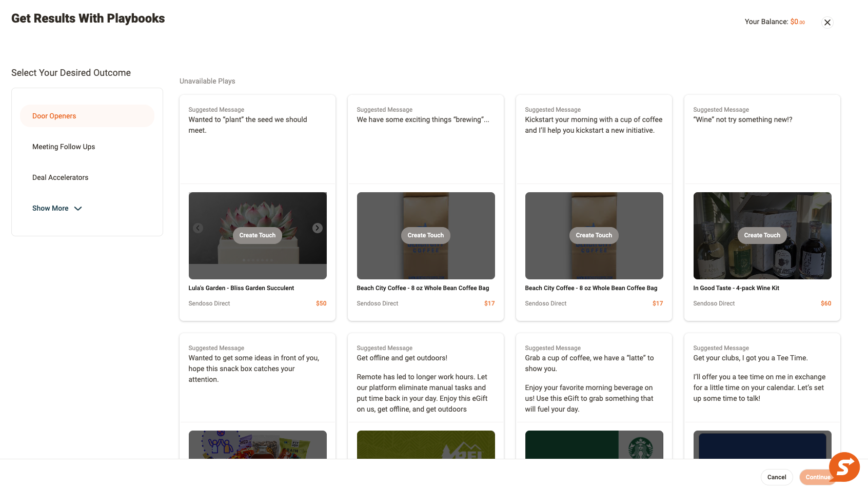Click the Continue button
Viewport: 868px width, 489px height.
pyautogui.click(x=818, y=477)
